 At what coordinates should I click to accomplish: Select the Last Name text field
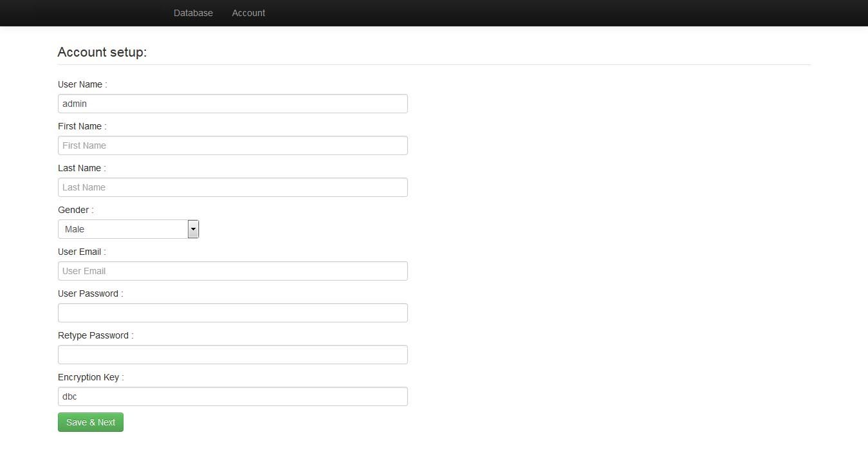tap(232, 187)
